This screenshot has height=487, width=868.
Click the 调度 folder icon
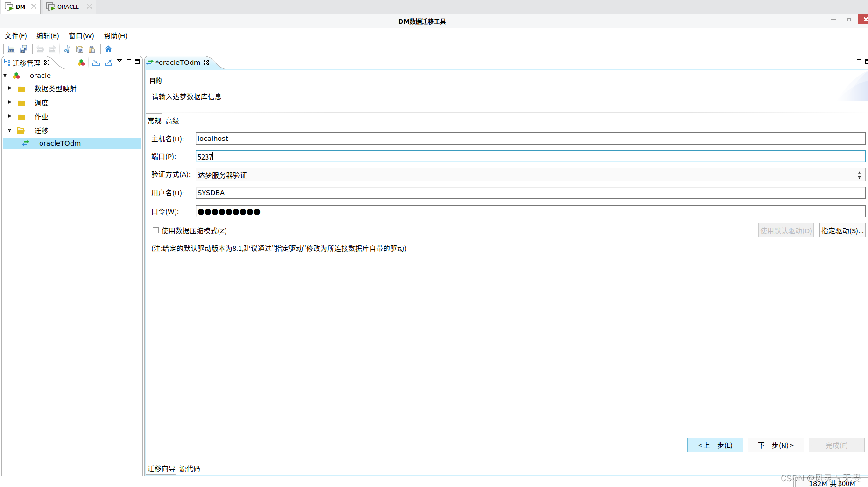[21, 103]
